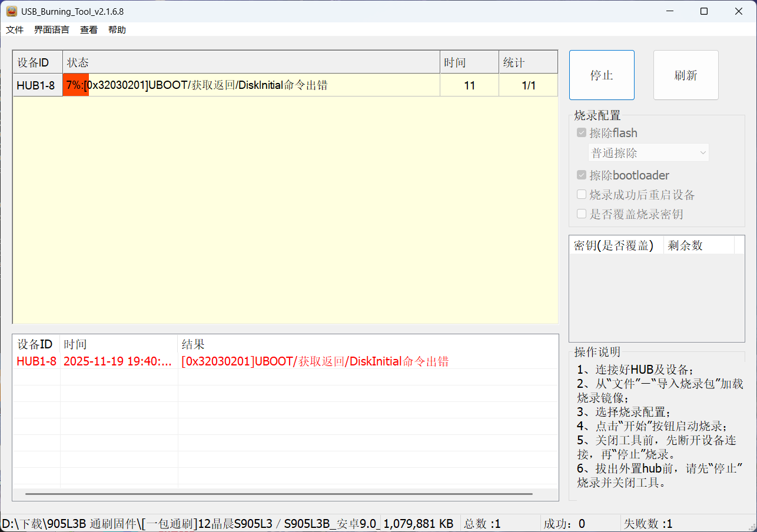757x532 pixels.
Task: Select the red HUB1-8 error log entry
Action: click(36, 361)
